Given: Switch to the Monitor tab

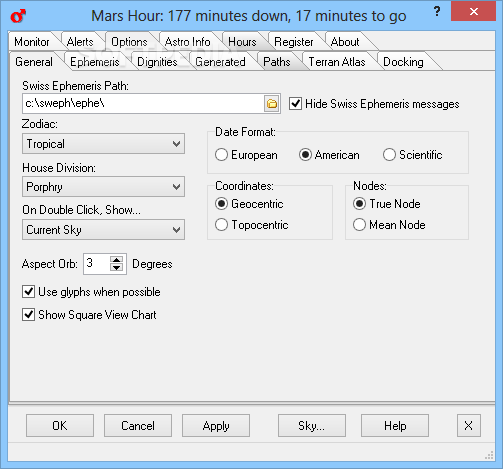Looking at the screenshot, I should point(32,42).
